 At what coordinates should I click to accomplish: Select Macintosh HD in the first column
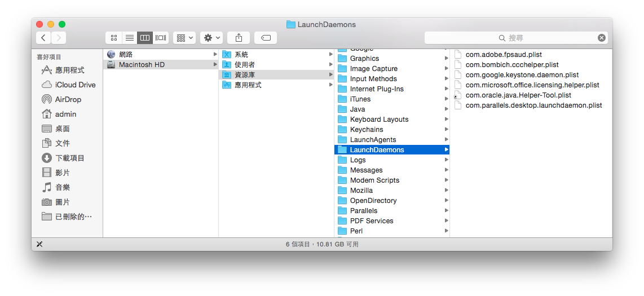[x=161, y=64]
